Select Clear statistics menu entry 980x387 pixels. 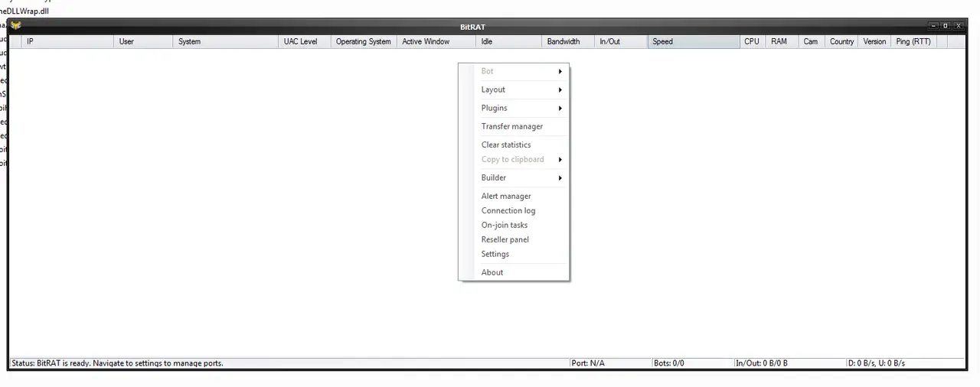pyautogui.click(x=506, y=145)
